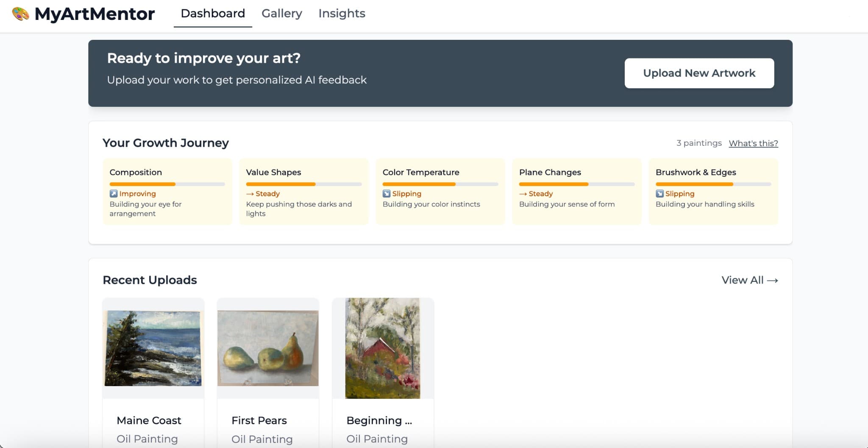Click the Upload New Artwork button
The width and height of the screenshot is (868, 448).
[x=699, y=73]
